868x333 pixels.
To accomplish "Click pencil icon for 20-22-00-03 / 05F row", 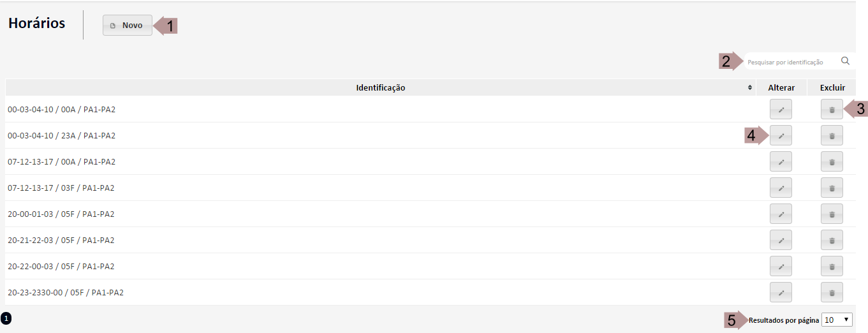I will [x=781, y=266].
